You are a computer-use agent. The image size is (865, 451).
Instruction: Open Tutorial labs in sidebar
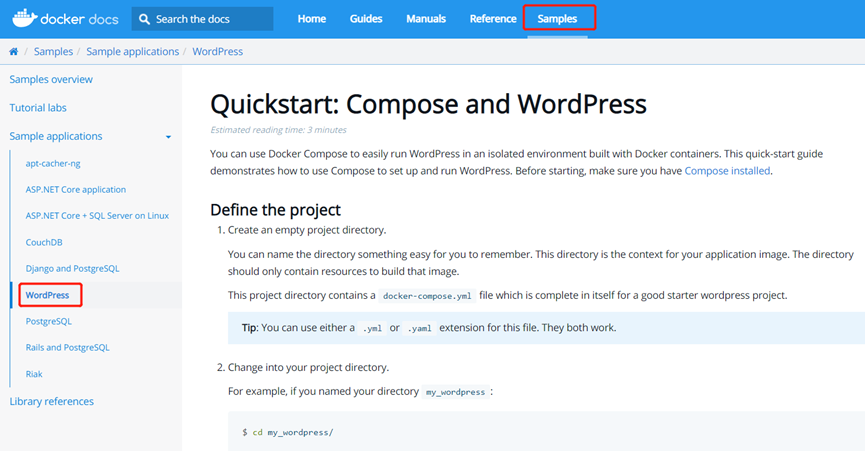click(38, 108)
